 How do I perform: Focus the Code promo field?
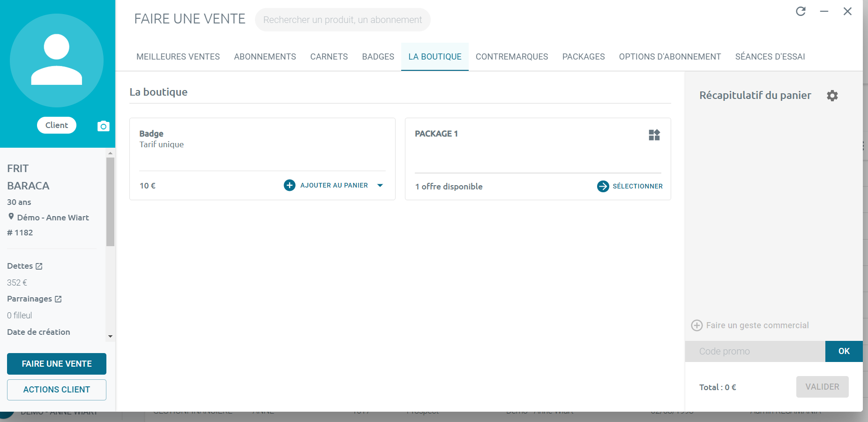(x=755, y=351)
